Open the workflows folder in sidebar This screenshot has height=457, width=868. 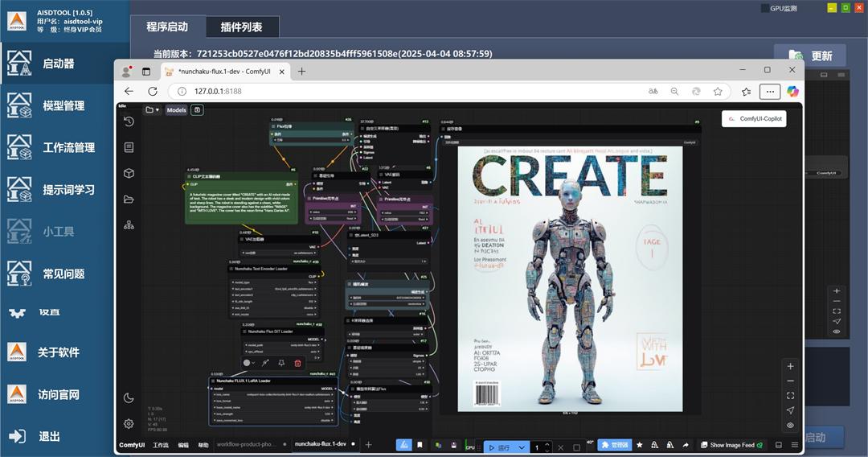point(129,199)
